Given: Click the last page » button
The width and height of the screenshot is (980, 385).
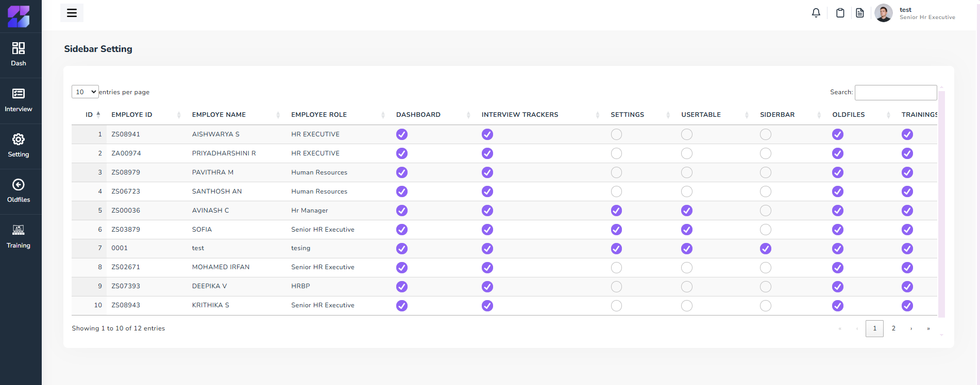Looking at the screenshot, I should point(928,328).
